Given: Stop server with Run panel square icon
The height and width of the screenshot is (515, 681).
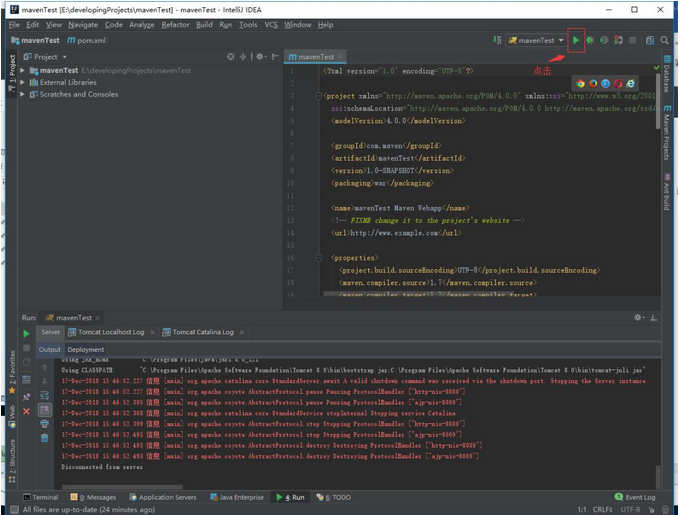Looking at the screenshot, I should pos(26,348).
